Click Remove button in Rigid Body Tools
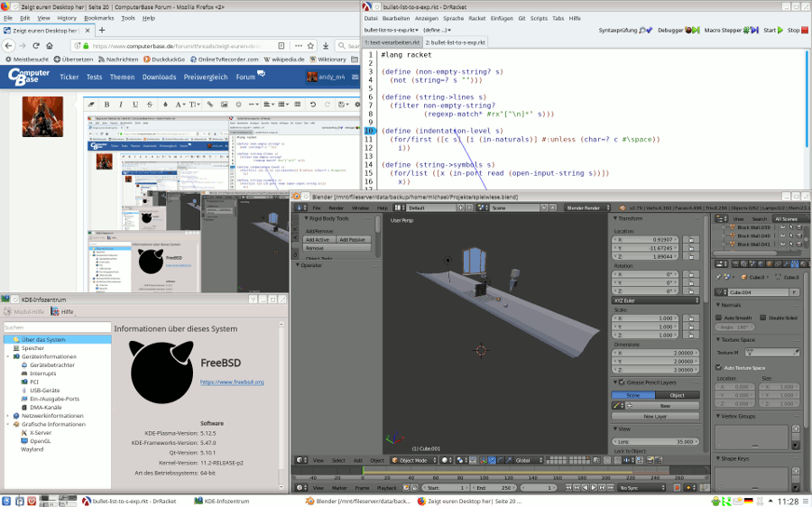This screenshot has width=812, height=507. (337, 248)
